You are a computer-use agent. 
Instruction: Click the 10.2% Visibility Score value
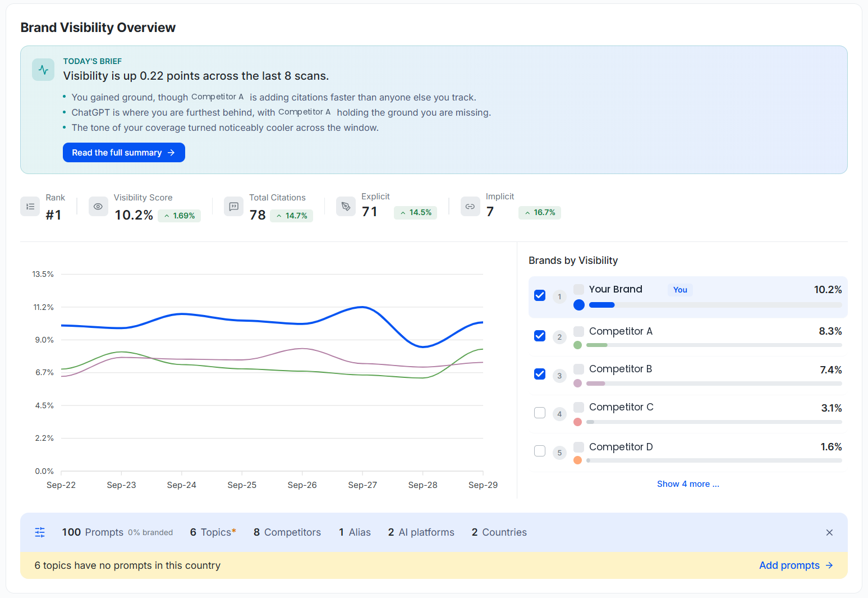(134, 215)
